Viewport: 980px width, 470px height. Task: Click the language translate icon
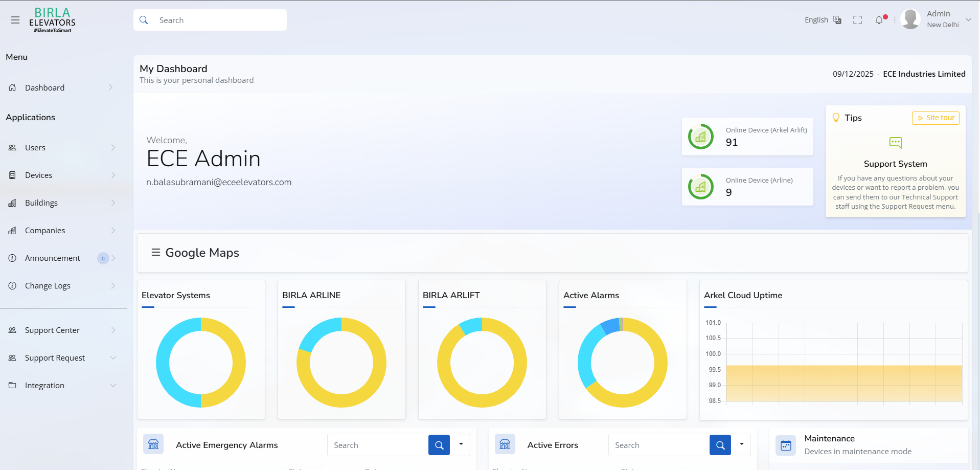coord(837,20)
